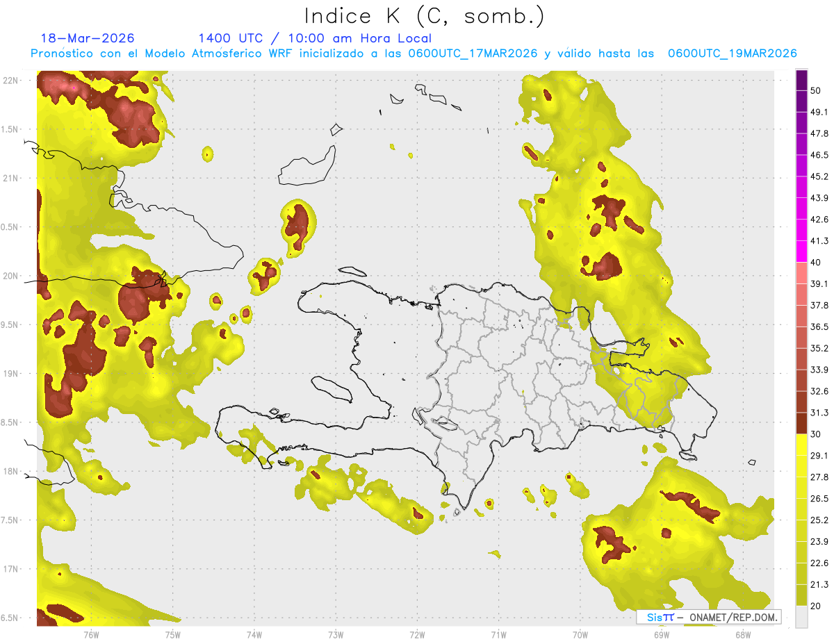Click the "20N" latitude label
This screenshot has width=834, height=644.
point(12,276)
